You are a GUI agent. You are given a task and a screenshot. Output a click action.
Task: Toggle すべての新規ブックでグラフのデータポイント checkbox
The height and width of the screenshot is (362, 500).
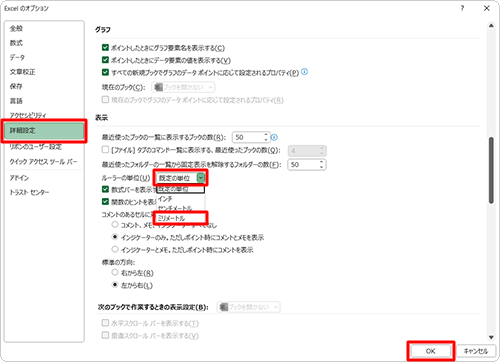tap(105, 72)
